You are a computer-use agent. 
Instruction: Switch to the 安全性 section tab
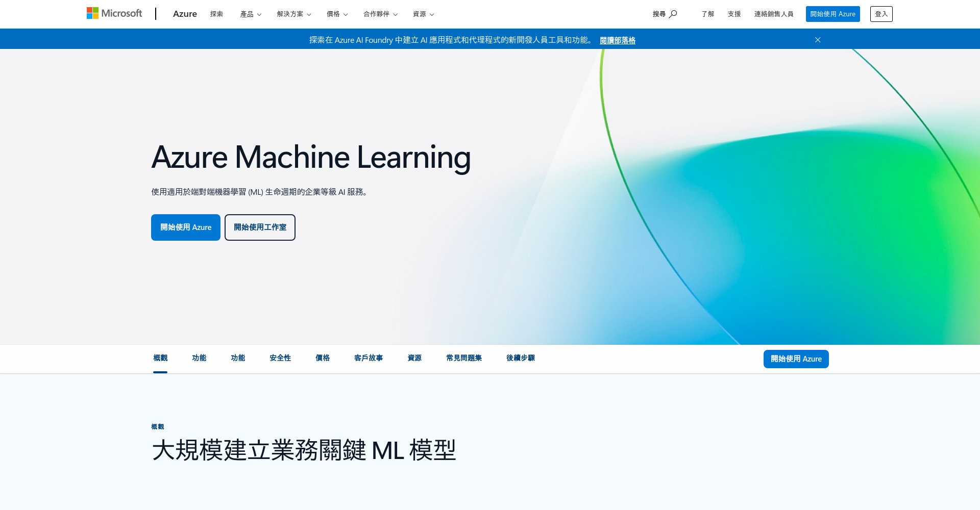(x=280, y=358)
